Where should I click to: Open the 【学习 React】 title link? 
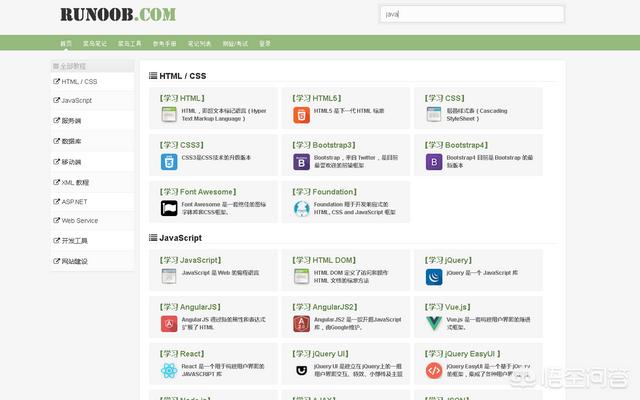[x=182, y=354]
